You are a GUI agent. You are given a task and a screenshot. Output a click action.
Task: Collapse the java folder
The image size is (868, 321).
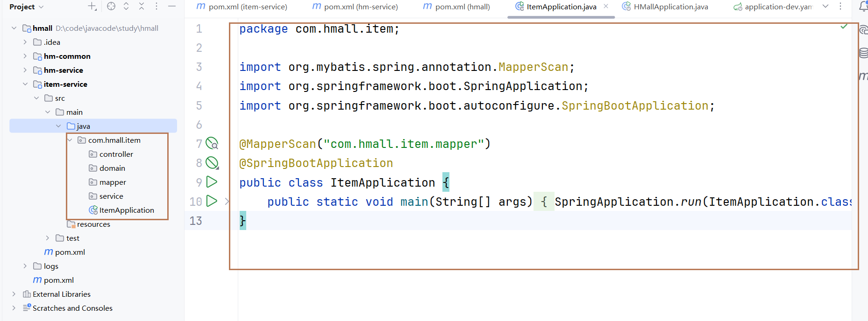pyautogui.click(x=58, y=126)
